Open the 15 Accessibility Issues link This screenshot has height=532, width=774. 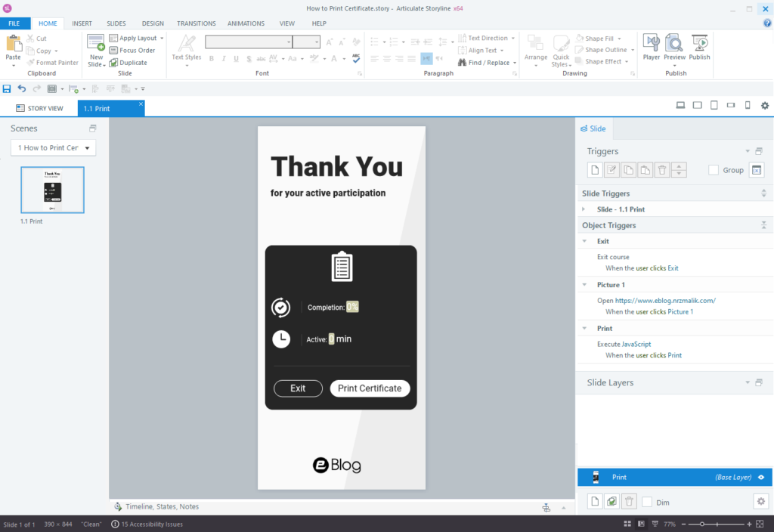[147, 524]
